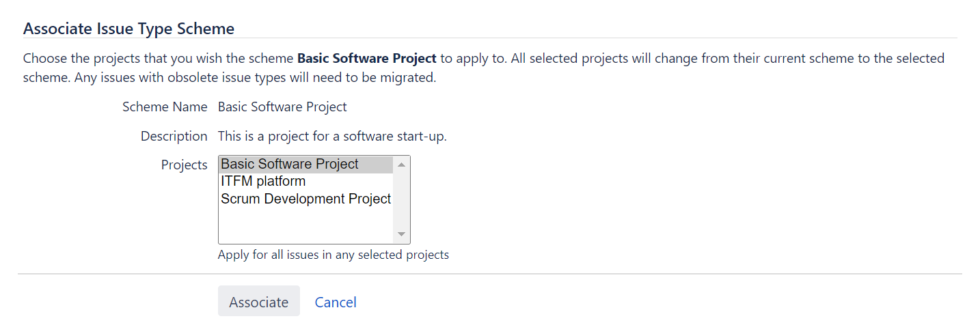Select Basic Software Project in Projects list

click(x=305, y=165)
